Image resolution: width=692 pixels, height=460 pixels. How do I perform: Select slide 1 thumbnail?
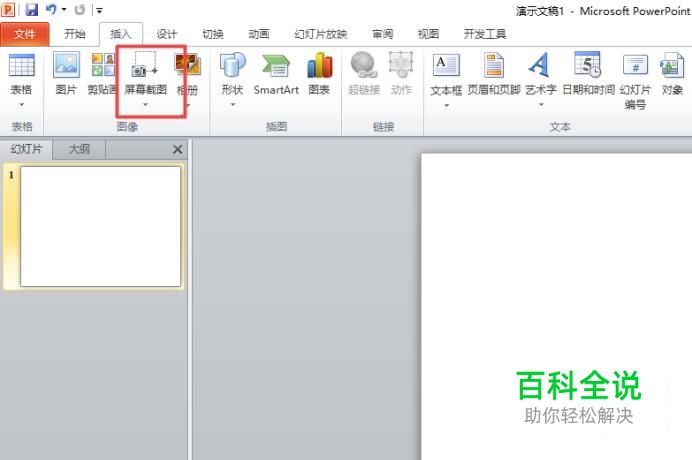point(100,226)
